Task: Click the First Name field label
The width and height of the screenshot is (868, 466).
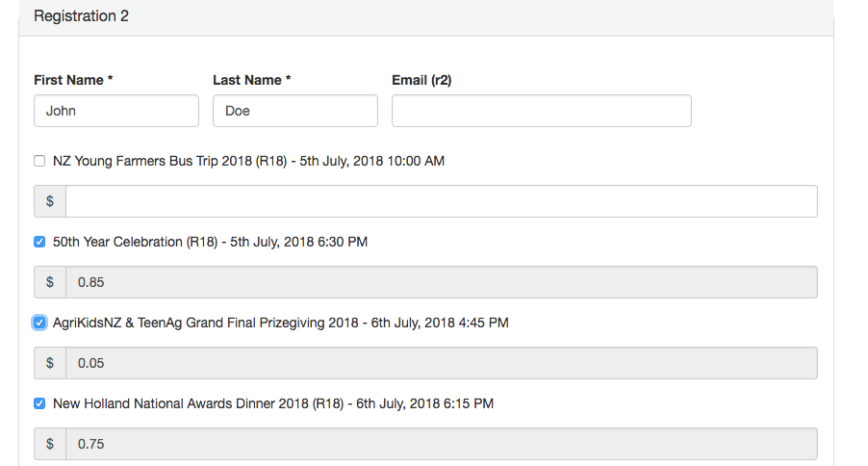Action: tap(73, 80)
